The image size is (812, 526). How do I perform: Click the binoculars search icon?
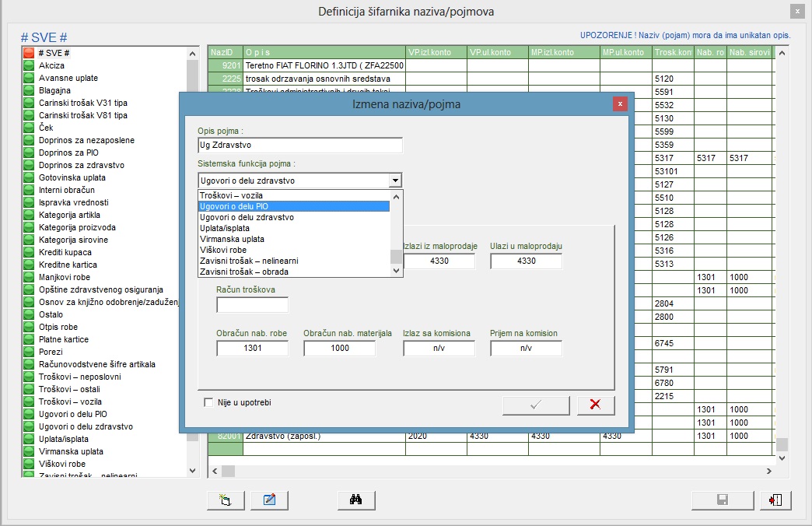click(357, 500)
